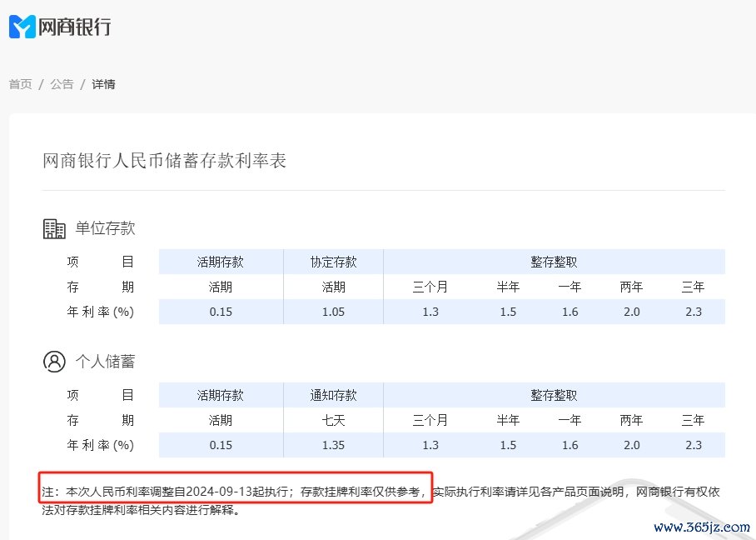Open 公告 breadcrumb link
The width and height of the screenshot is (756, 540).
click(x=62, y=84)
